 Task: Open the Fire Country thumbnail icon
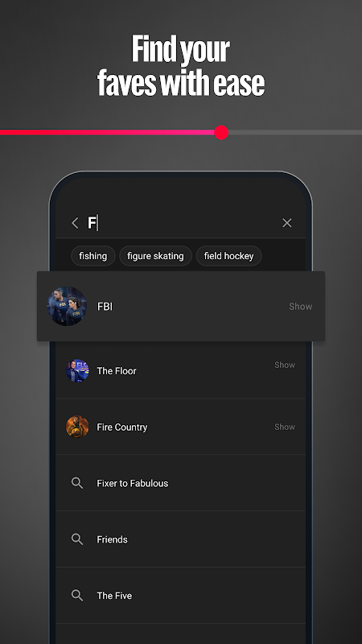click(77, 427)
